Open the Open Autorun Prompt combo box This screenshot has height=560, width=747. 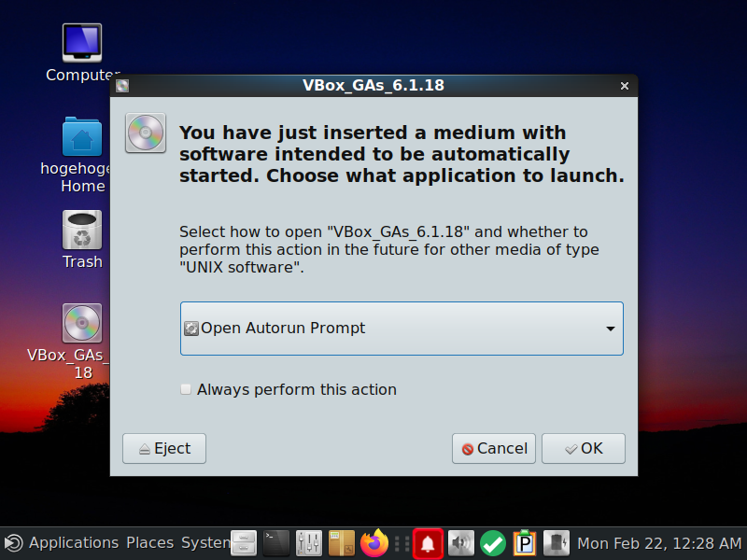402,329
